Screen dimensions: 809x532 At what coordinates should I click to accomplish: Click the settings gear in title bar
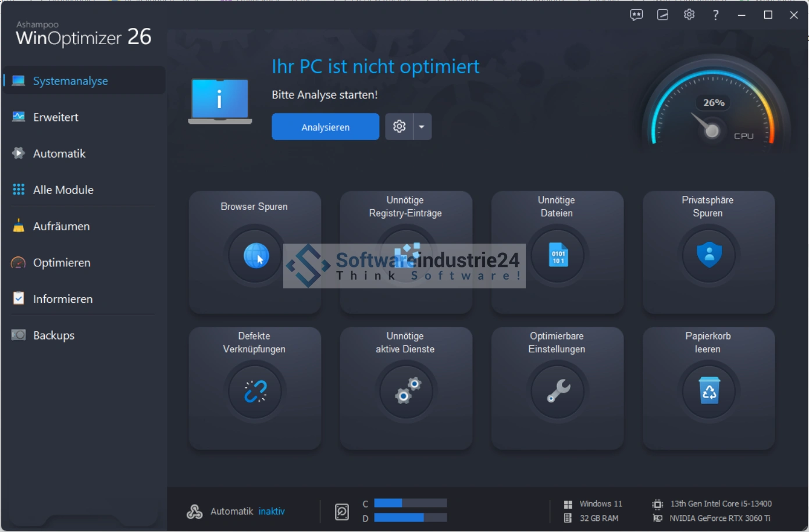tap(689, 15)
